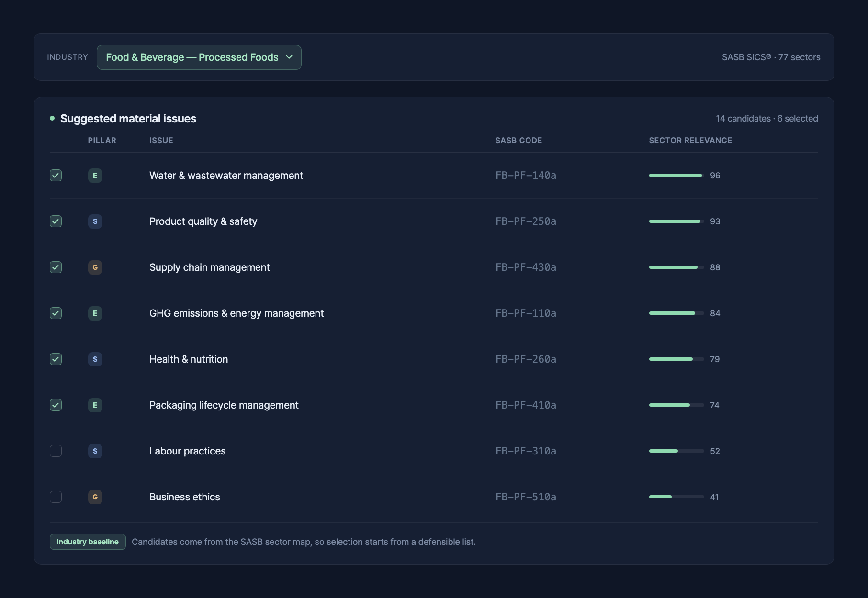868x598 pixels.
Task: Click SASB code FB-PF-110a
Action: click(x=526, y=313)
